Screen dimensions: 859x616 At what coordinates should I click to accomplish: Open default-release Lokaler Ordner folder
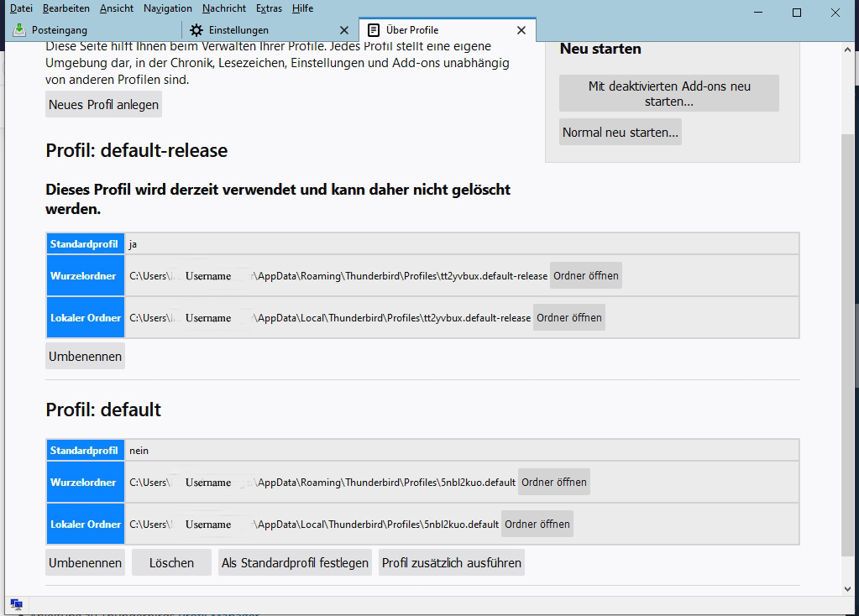pos(569,318)
